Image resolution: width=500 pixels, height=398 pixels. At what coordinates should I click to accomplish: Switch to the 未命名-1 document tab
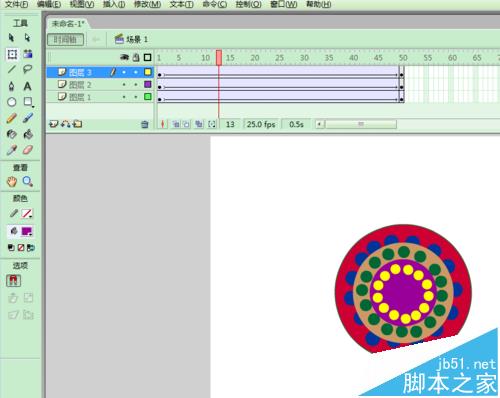pos(68,24)
